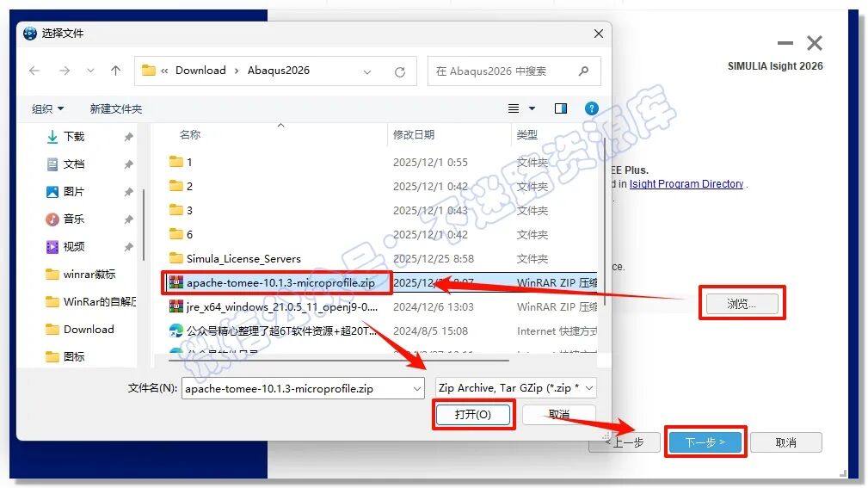Open the Zip Archive file type dropdown
This screenshot has width=868, height=488.
click(x=515, y=388)
